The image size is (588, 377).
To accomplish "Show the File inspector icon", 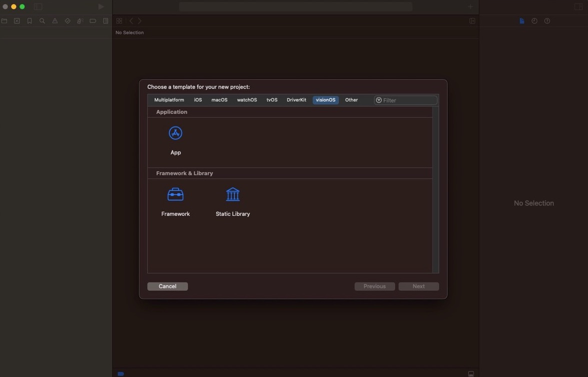I will (522, 21).
